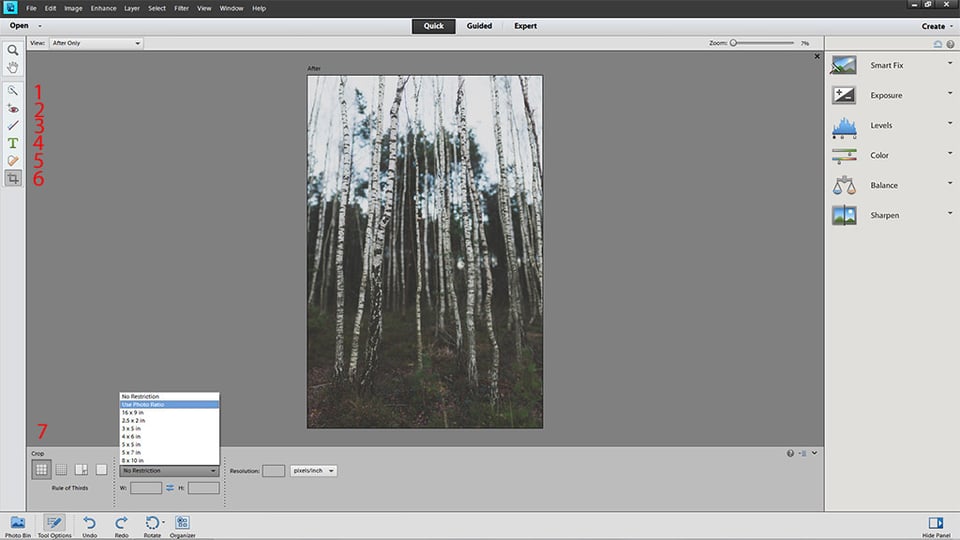Open the File menu

click(31, 9)
